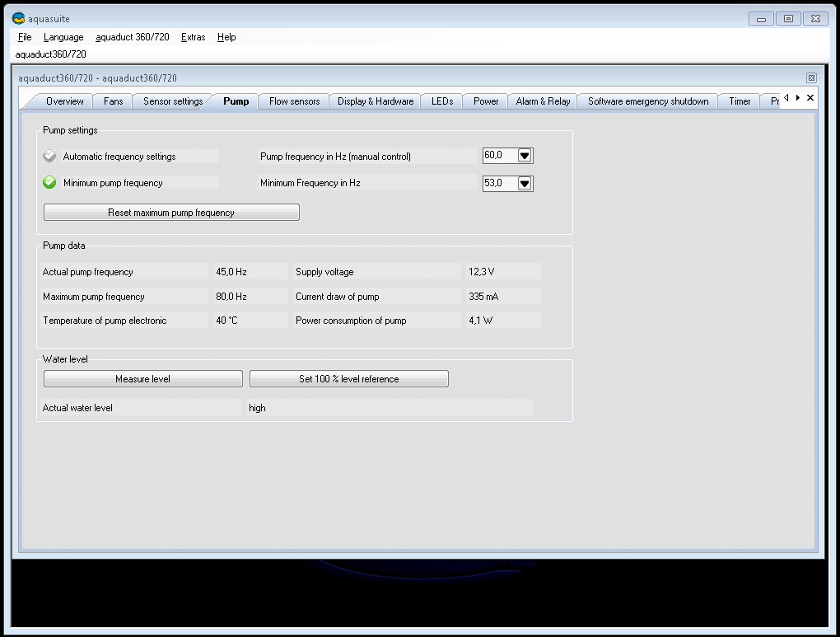The image size is (840, 637).
Task: Open Pump frequency manual control dropdown
Action: (525, 156)
